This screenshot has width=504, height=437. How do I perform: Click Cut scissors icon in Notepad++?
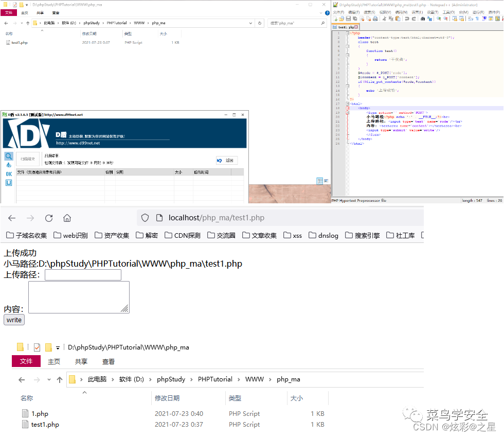click(384, 19)
